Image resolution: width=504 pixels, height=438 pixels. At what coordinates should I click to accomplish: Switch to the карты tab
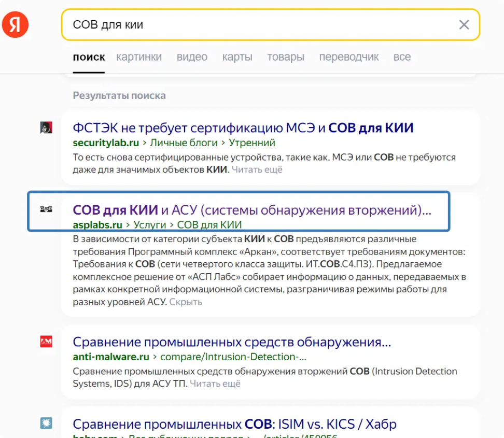click(x=237, y=57)
